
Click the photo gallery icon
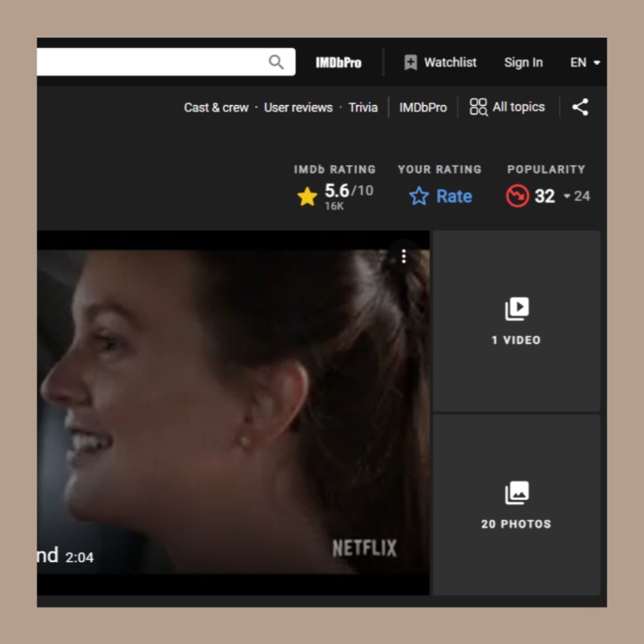517,492
